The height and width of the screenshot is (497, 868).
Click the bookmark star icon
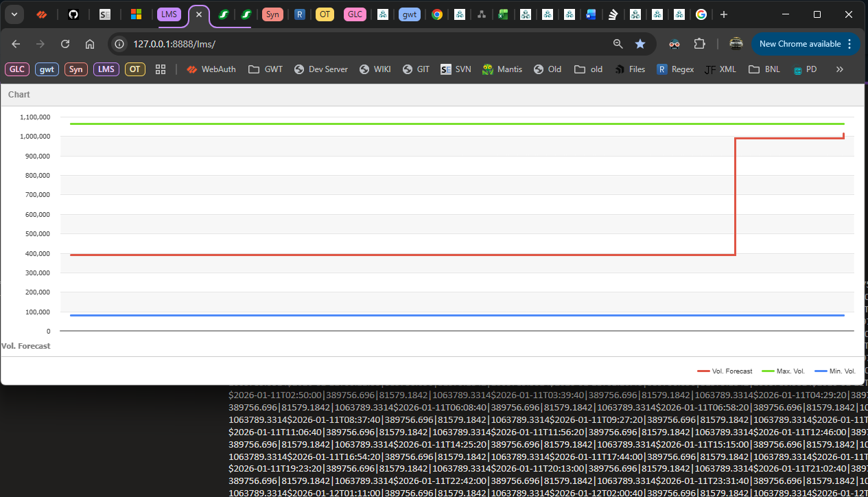(x=640, y=44)
